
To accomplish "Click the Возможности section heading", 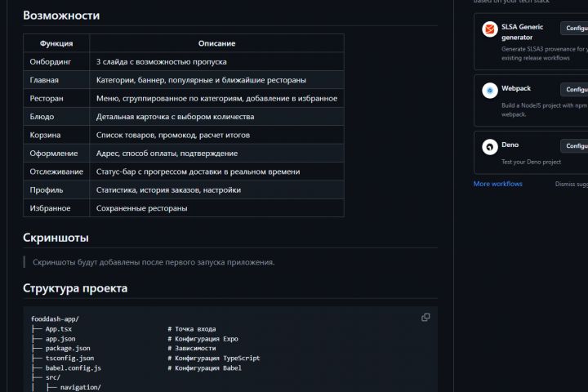I will click(x=61, y=15).
